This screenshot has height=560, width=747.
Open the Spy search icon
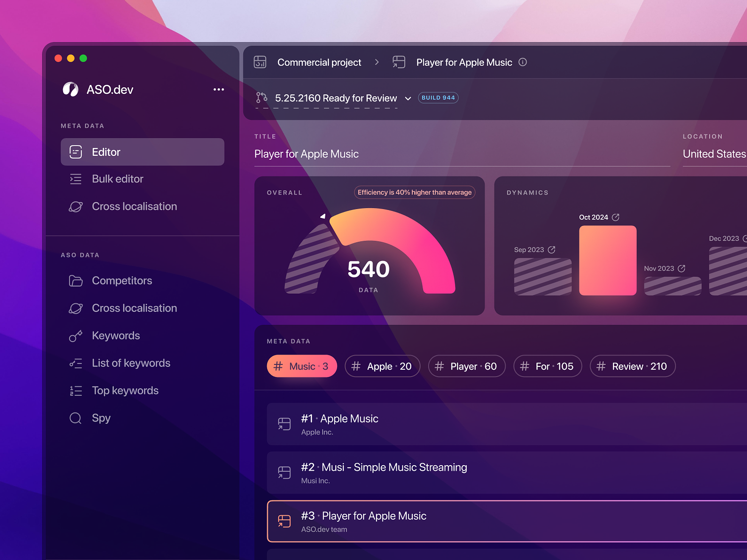coord(75,418)
